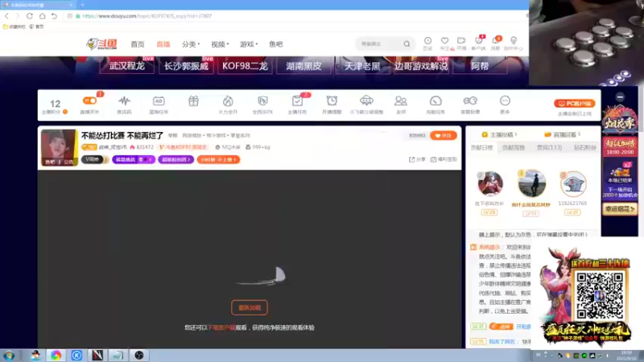
Task: Expand the 分类 dropdown menu
Action: click(x=191, y=44)
